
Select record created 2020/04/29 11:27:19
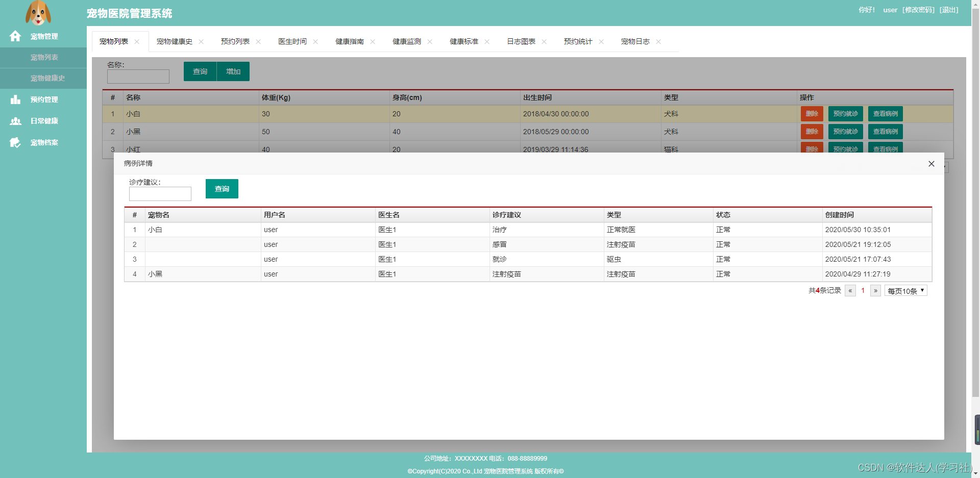[x=528, y=274]
